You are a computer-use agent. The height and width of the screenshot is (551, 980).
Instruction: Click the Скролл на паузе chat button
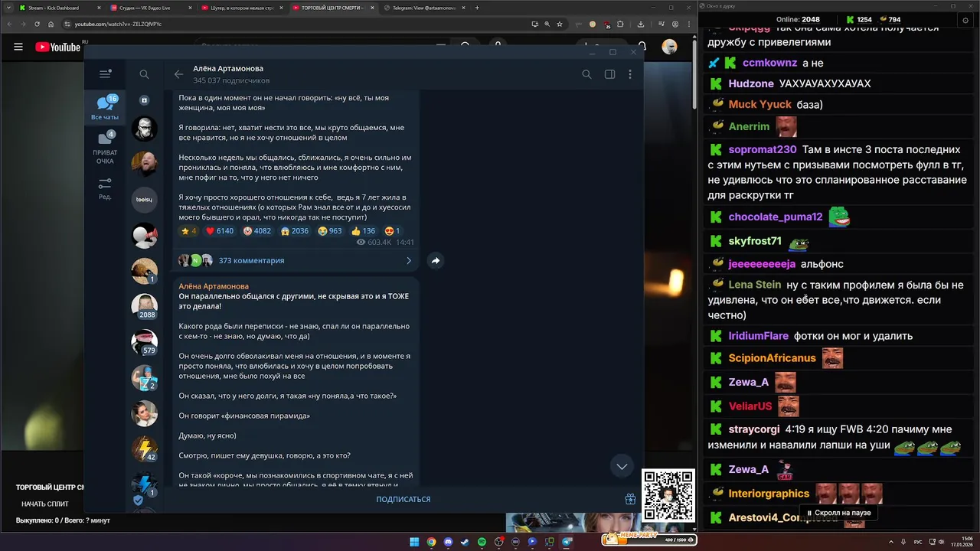point(838,513)
